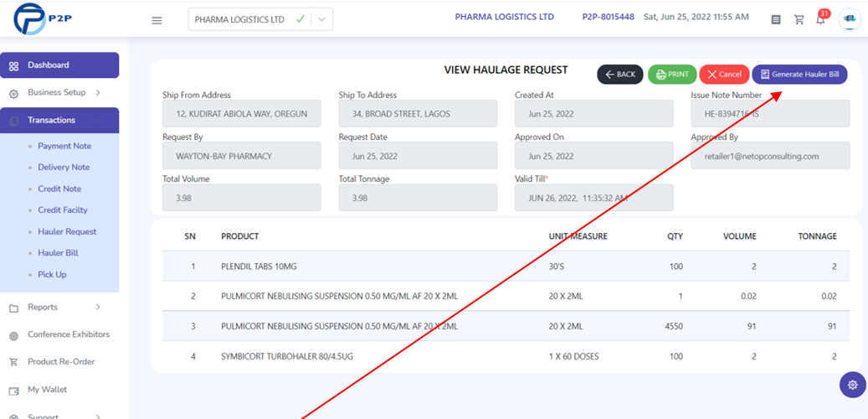Open the floating settings gear button

point(852,385)
